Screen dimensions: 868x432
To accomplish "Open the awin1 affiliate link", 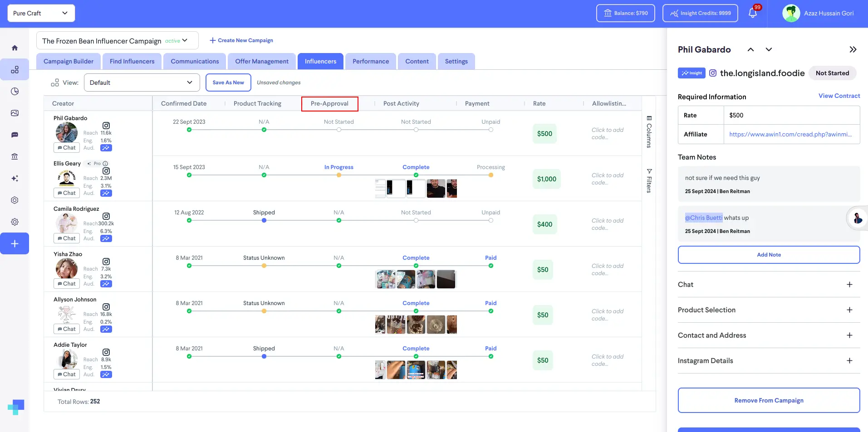I will tap(790, 134).
